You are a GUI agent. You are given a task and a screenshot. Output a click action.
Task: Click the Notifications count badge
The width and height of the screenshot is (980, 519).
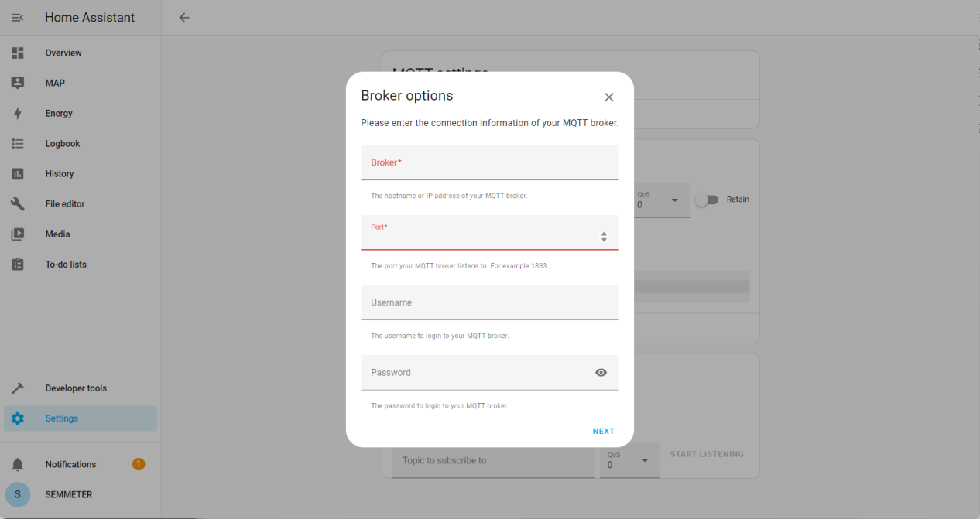point(139,464)
